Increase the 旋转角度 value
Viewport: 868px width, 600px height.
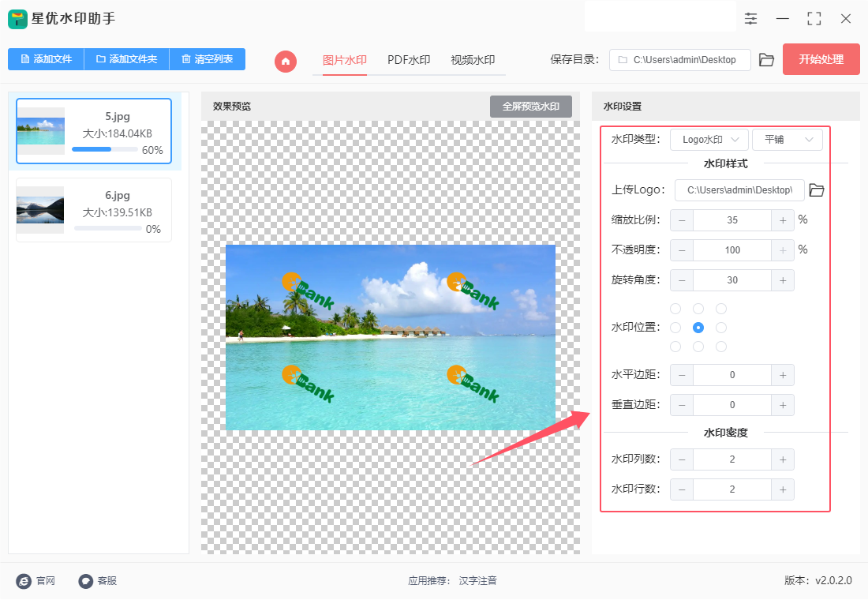pos(783,280)
